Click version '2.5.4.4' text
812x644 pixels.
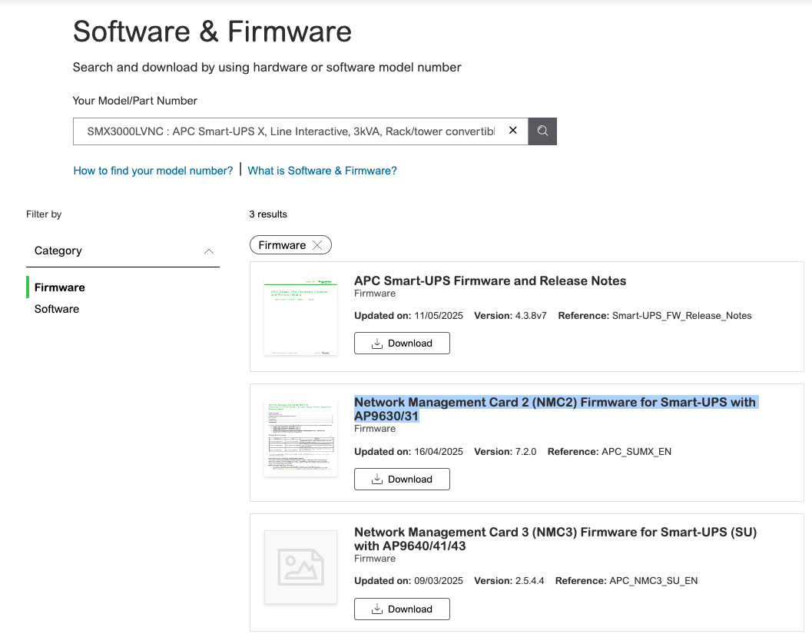coord(530,581)
